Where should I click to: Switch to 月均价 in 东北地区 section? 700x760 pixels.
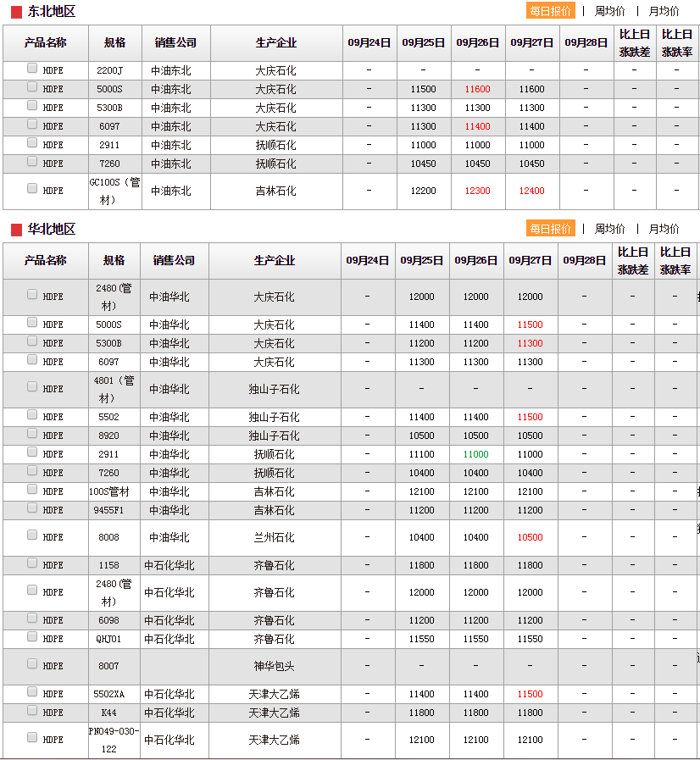tap(664, 11)
